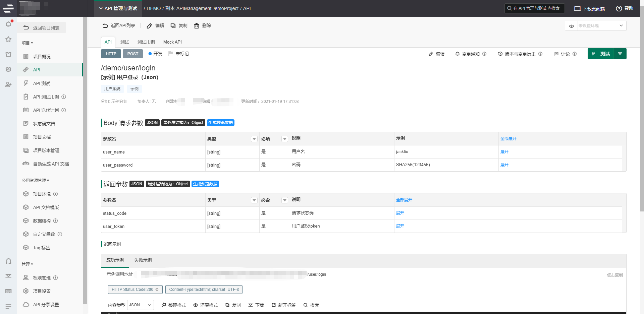This screenshot has width=644, height=314.
Task: Open the 必含 filter dropdown in 返回参数 table
Action: point(284,200)
